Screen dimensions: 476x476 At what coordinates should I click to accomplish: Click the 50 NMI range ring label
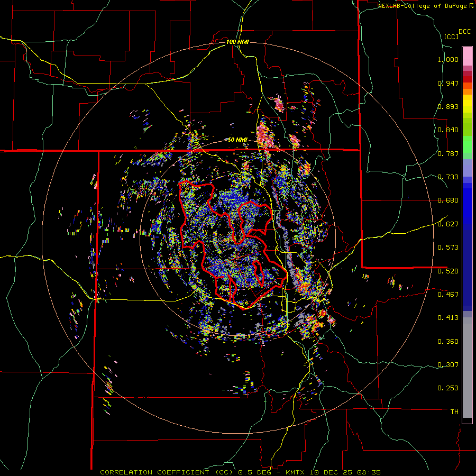237,140
